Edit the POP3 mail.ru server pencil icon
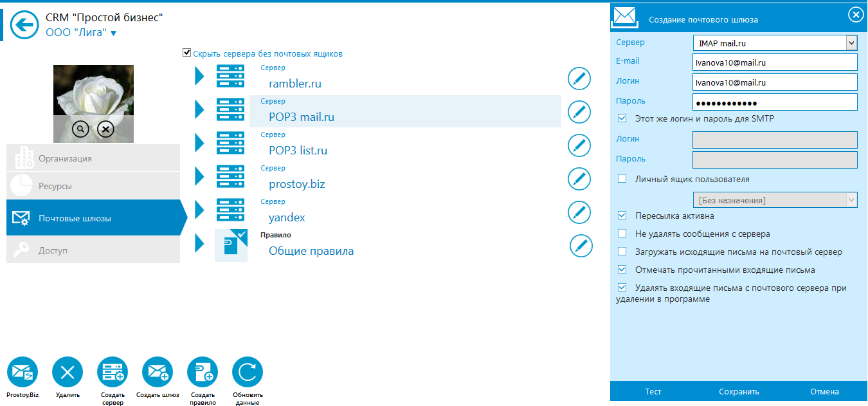This screenshot has width=868, height=406. pyautogui.click(x=579, y=112)
